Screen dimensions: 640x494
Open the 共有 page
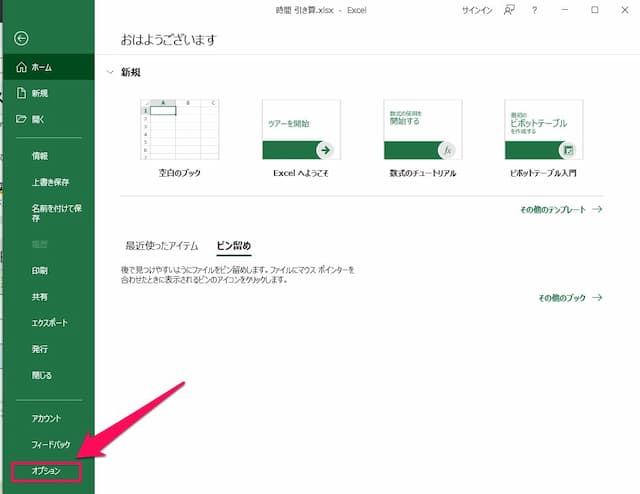(40, 297)
